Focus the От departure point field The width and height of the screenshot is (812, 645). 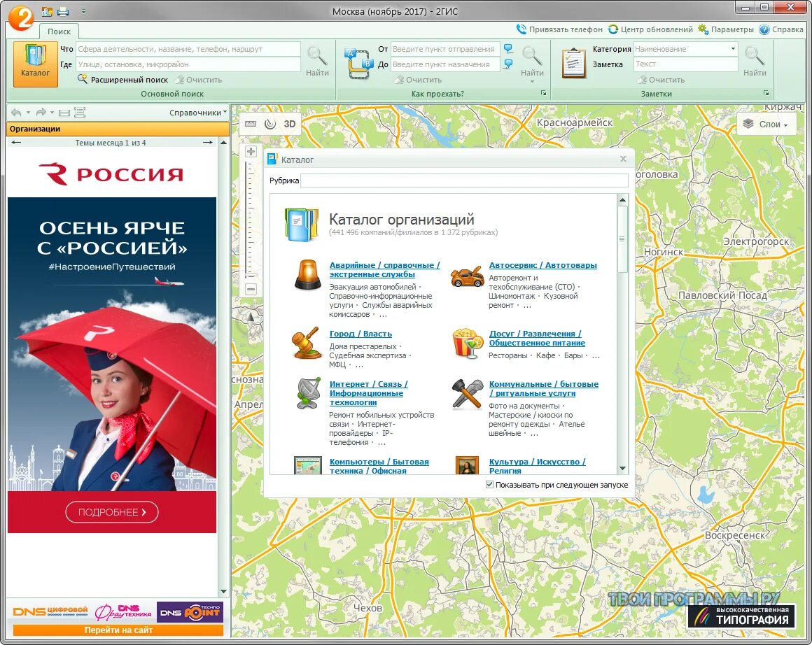point(444,49)
